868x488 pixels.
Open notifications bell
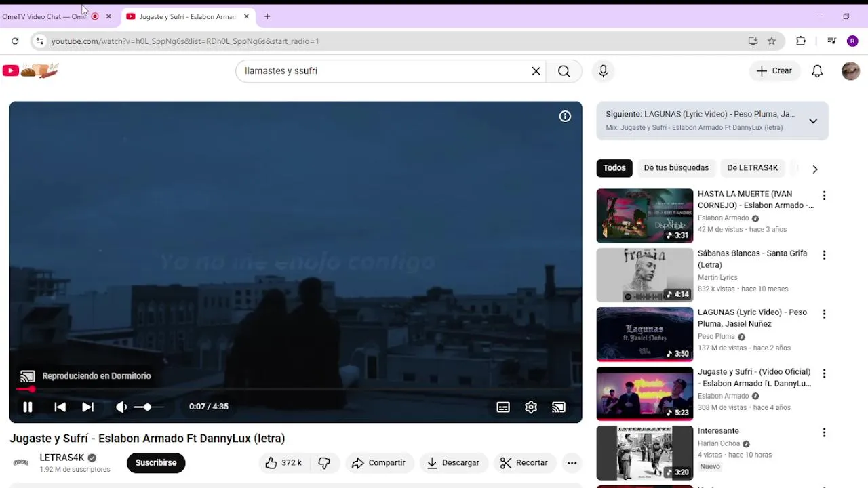click(x=817, y=71)
